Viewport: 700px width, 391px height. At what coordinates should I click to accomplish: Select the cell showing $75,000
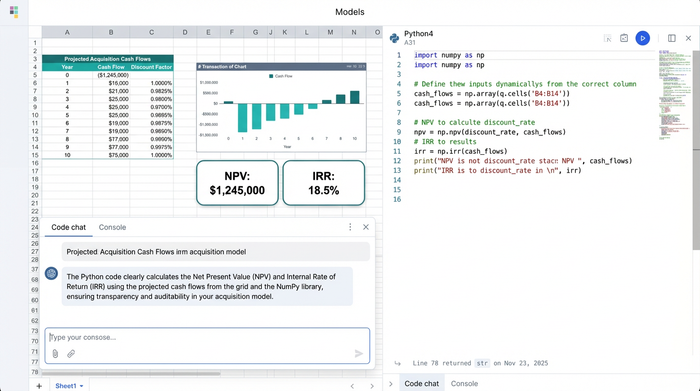coord(111,155)
